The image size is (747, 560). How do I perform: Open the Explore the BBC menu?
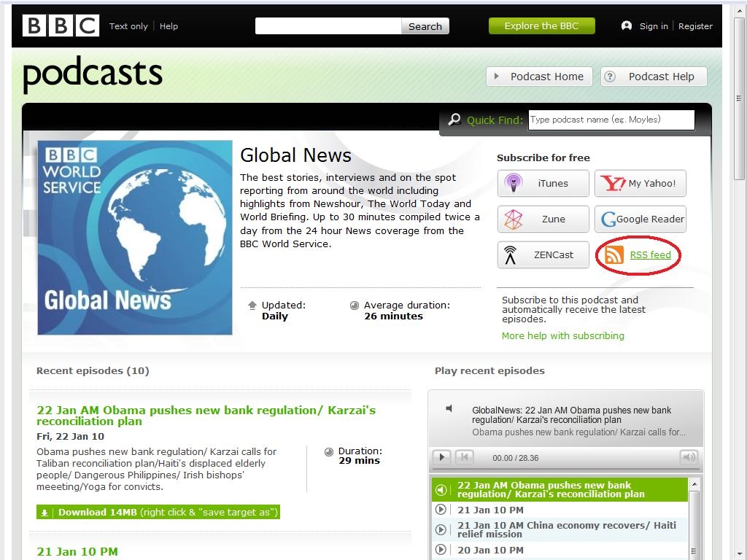click(542, 26)
